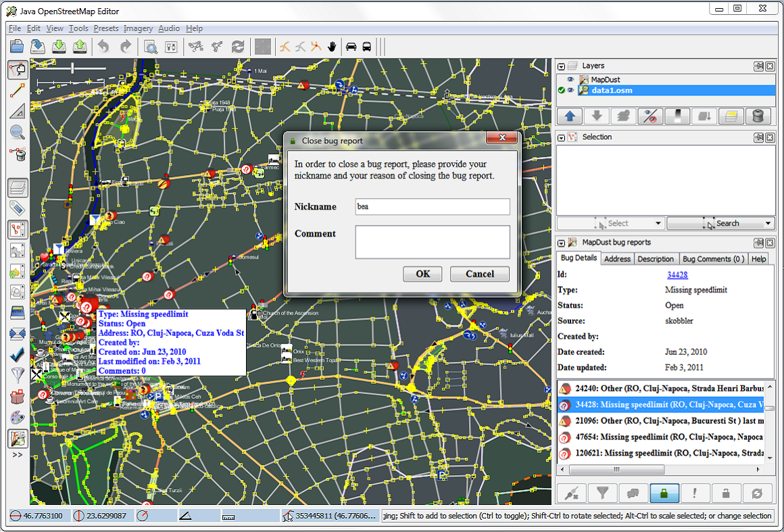This screenshot has width=784, height=532.
Task: Click the validator checkmark icon in left toolbar
Action: [18, 354]
